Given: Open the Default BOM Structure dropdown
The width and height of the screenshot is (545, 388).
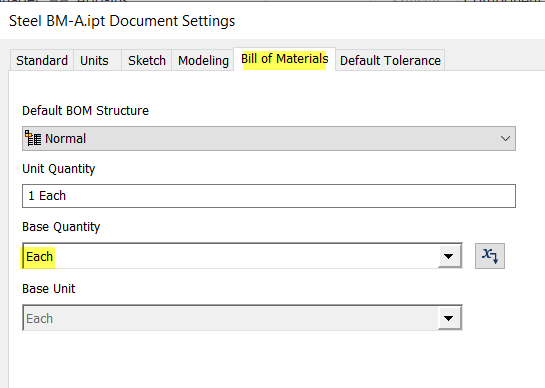Looking at the screenshot, I should 269,138.
